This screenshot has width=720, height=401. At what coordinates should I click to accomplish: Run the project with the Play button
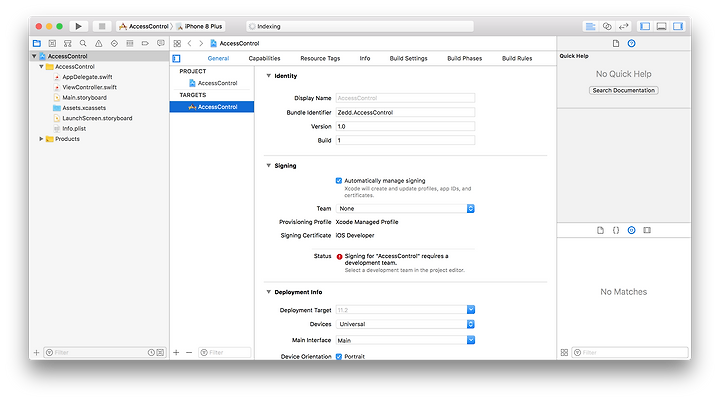79,26
